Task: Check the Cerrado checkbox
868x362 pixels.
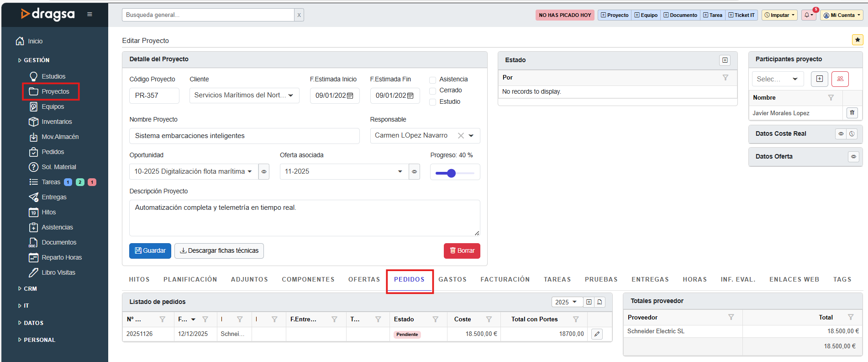Action: click(x=432, y=91)
